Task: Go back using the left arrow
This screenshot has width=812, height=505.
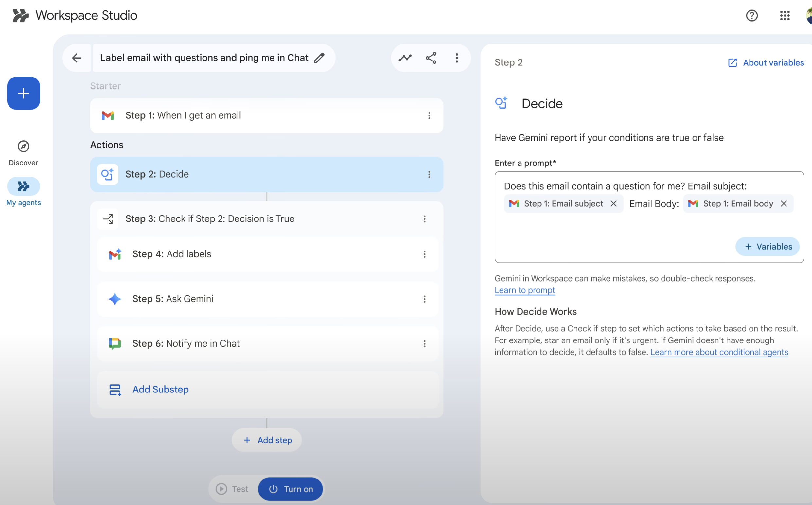Action: click(x=77, y=58)
